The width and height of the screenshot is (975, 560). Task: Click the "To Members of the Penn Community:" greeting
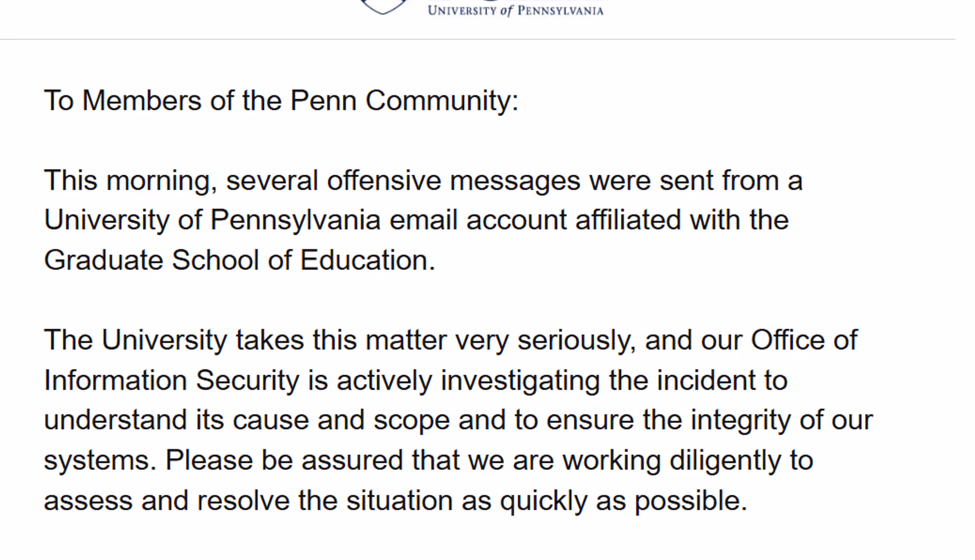281,101
